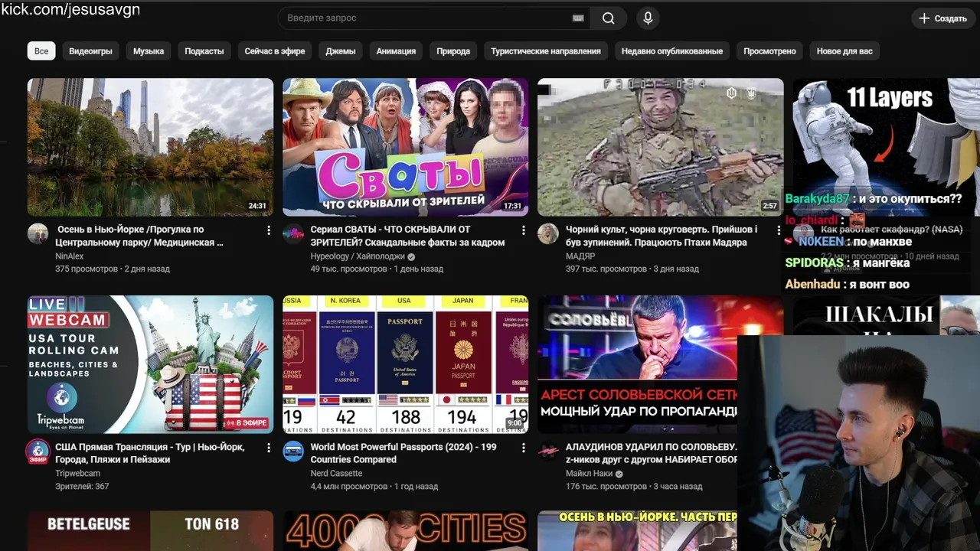
Task: Open the Betelgeuse TON 618 thumbnail
Action: click(150, 531)
